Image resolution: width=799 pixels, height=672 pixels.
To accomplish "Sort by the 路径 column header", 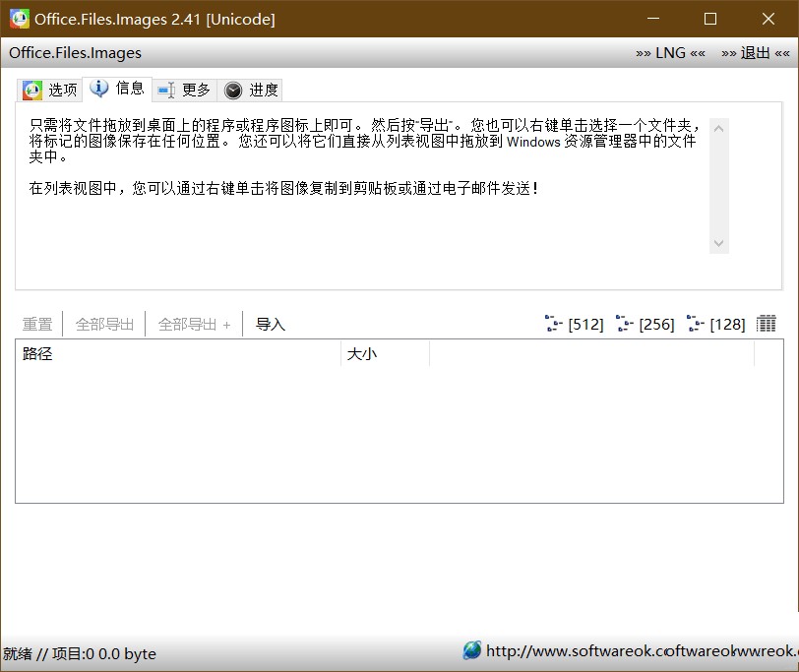I will 178,353.
